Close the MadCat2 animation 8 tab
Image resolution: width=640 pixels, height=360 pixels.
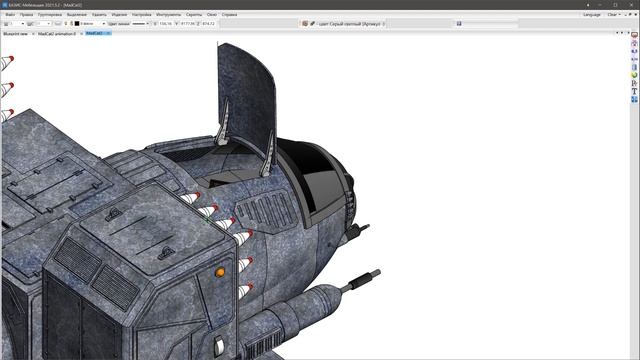pyautogui.click(x=81, y=34)
